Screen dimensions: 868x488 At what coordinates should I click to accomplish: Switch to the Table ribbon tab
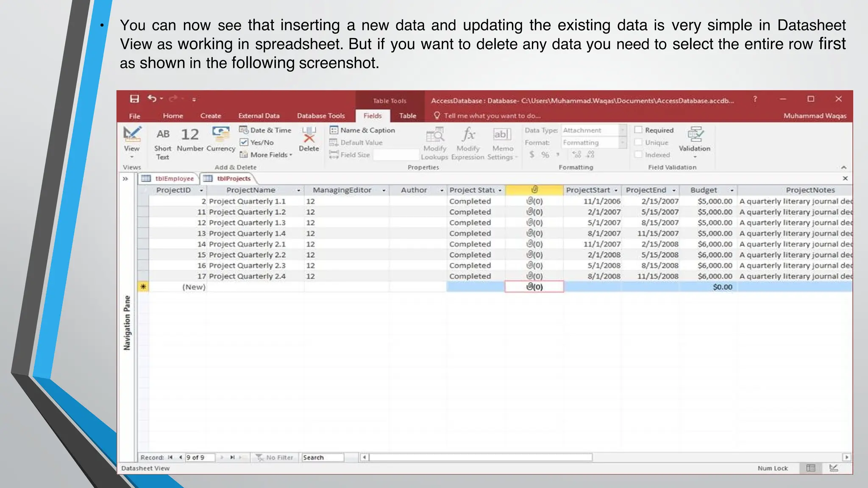point(408,116)
